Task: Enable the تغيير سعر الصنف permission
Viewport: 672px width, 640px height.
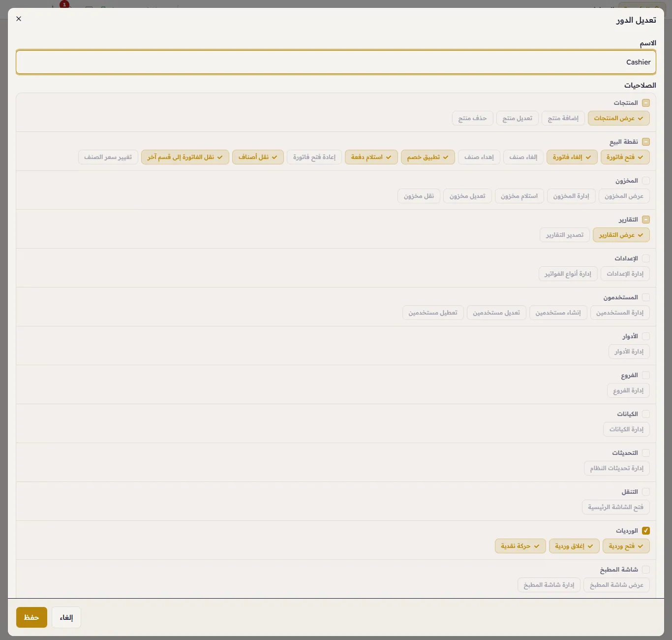Action: point(108,157)
